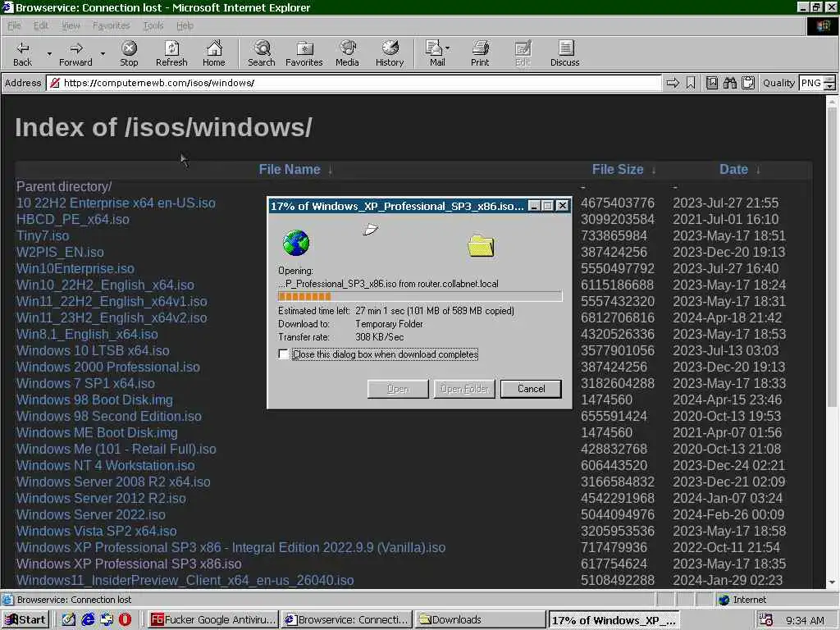The width and height of the screenshot is (840, 630).
Task: Click the Date column header
Action: [x=733, y=169]
